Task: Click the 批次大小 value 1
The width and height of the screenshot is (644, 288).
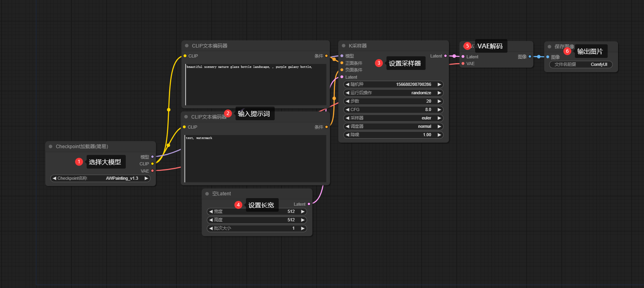Action: point(293,228)
